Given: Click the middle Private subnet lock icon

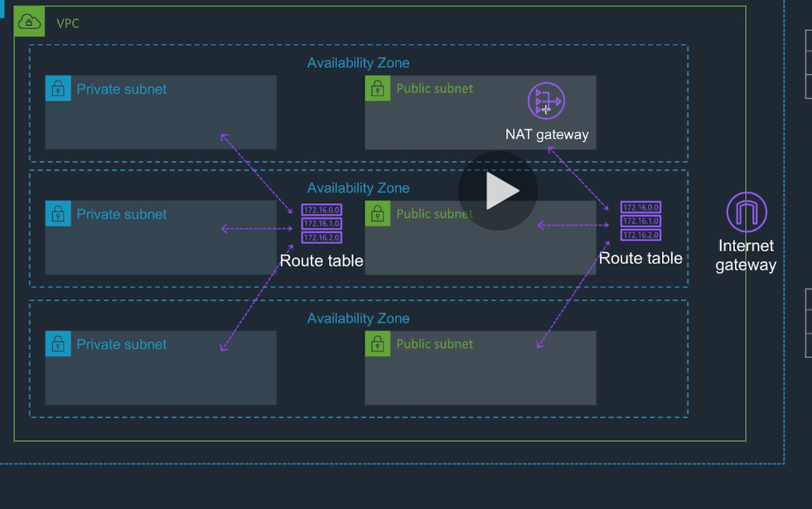Looking at the screenshot, I should (x=58, y=213).
